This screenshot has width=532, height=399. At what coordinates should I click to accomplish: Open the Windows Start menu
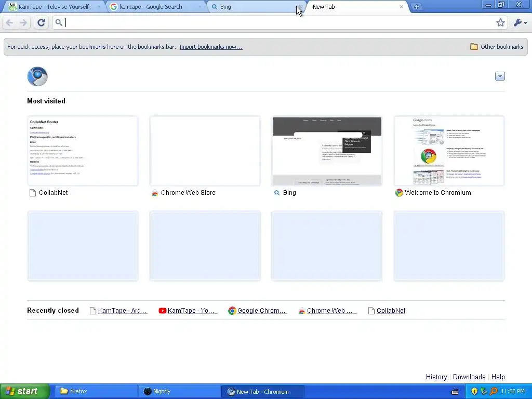point(25,391)
